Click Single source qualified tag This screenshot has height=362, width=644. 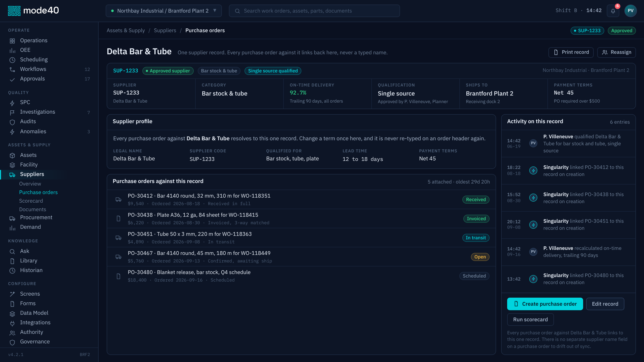[273, 71]
